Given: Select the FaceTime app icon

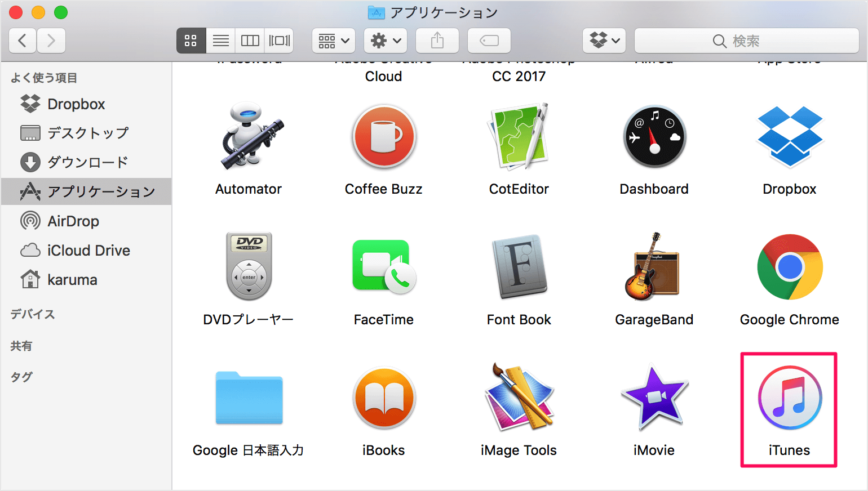Looking at the screenshot, I should (x=384, y=266).
